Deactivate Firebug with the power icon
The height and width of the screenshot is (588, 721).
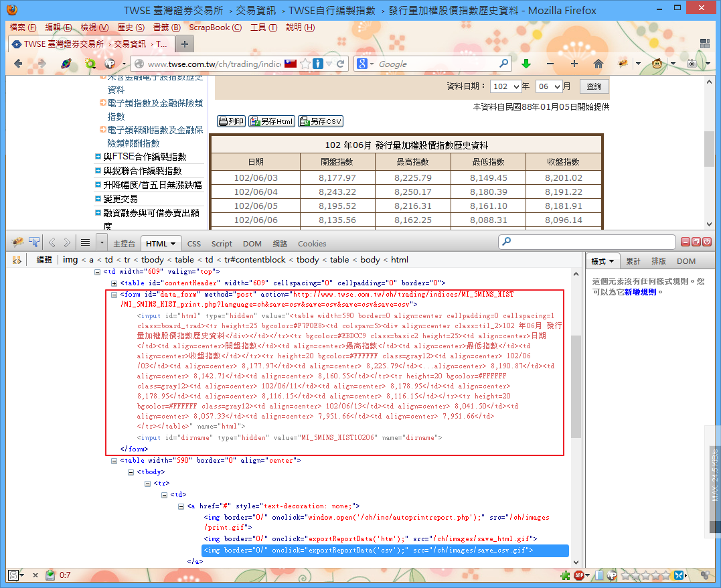coord(707,242)
